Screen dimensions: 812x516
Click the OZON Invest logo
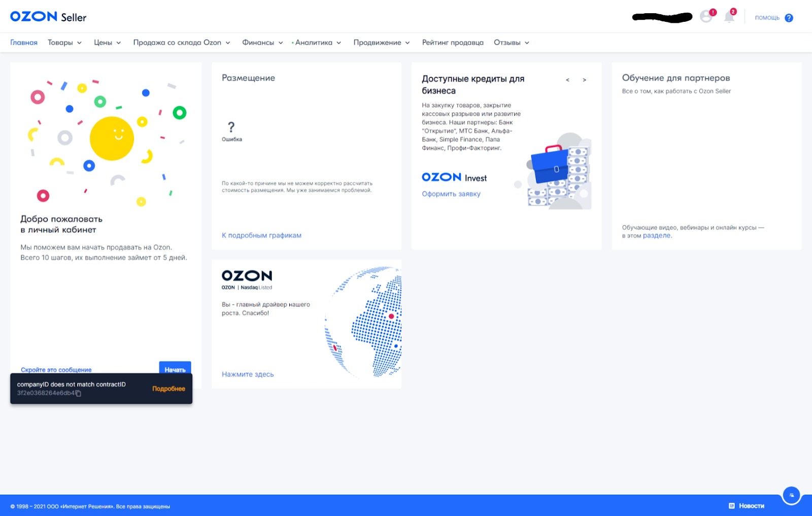click(x=454, y=177)
